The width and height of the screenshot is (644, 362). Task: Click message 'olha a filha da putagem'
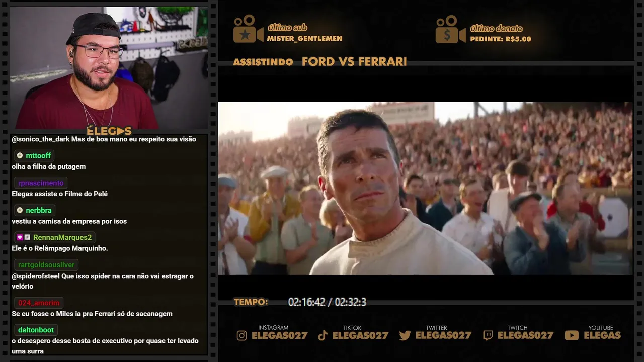pyautogui.click(x=48, y=166)
